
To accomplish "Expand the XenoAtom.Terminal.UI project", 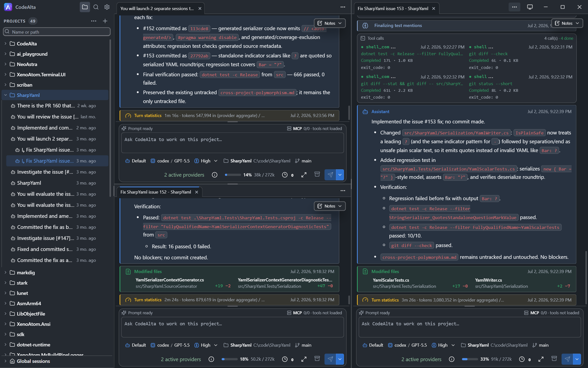I will (5, 75).
